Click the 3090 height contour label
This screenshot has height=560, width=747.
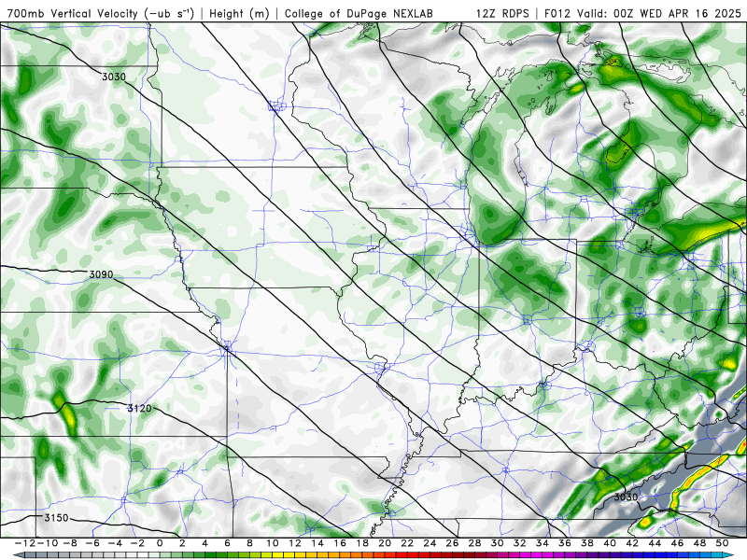click(101, 274)
